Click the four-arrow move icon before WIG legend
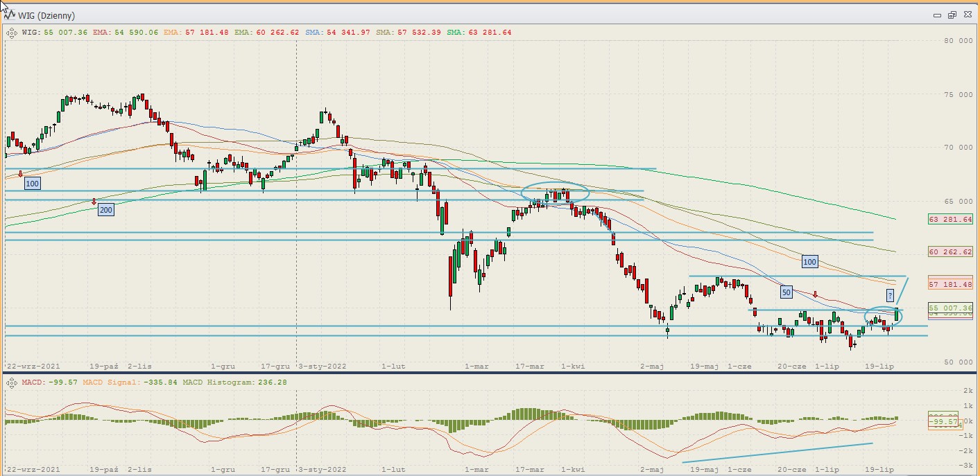Viewport: 980px width, 476px height. 12,32
